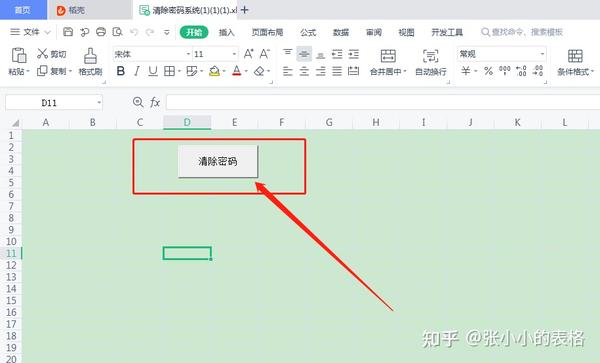This screenshot has height=363, width=600.
Task: Click the 清除密码 button on sheet
Action: pos(218,161)
